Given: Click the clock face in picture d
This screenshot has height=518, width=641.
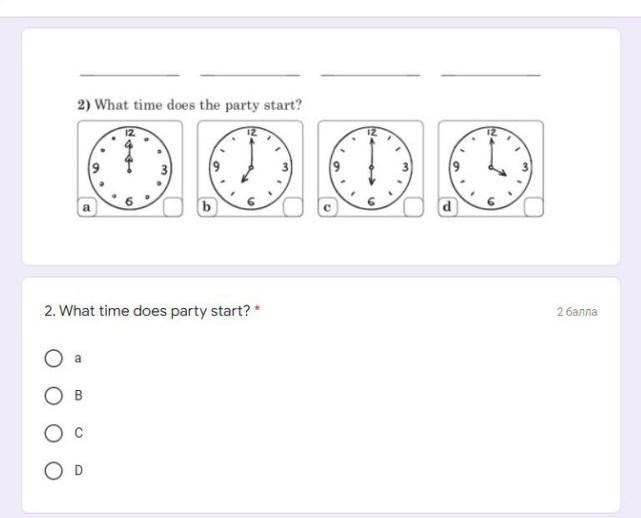Looking at the screenshot, I should (x=490, y=168).
